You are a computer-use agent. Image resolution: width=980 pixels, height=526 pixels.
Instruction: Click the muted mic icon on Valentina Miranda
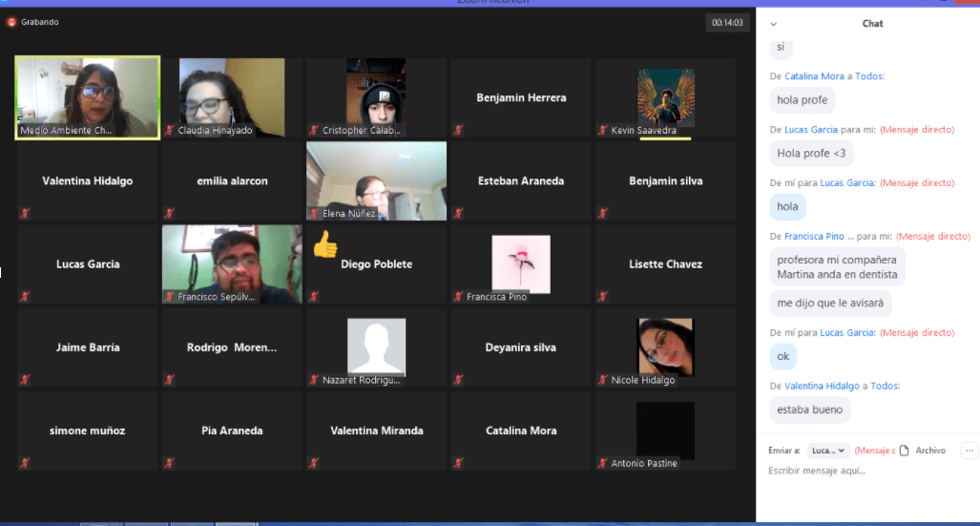[314, 463]
